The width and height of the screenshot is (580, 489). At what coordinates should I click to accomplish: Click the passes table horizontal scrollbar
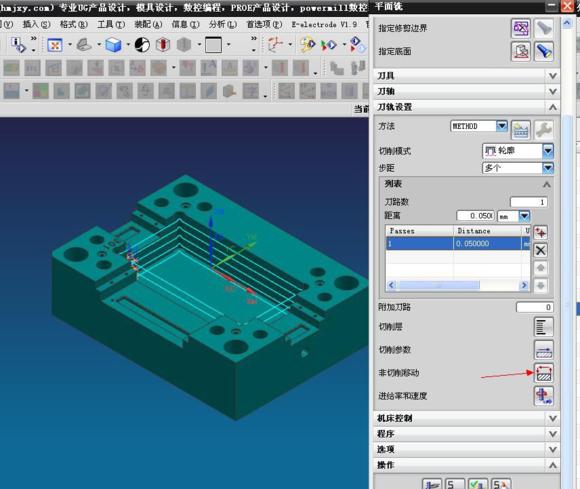pos(458,285)
